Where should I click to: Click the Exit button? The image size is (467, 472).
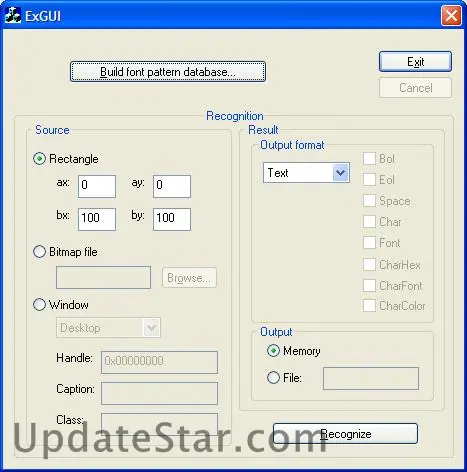(x=415, y=62)
